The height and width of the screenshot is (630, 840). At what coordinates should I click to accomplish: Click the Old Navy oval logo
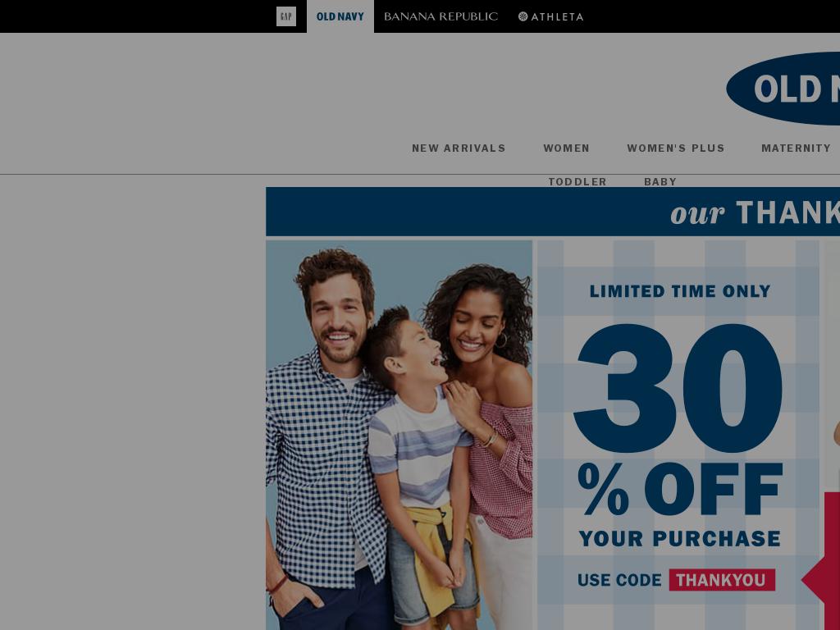[x=783, y=89]
